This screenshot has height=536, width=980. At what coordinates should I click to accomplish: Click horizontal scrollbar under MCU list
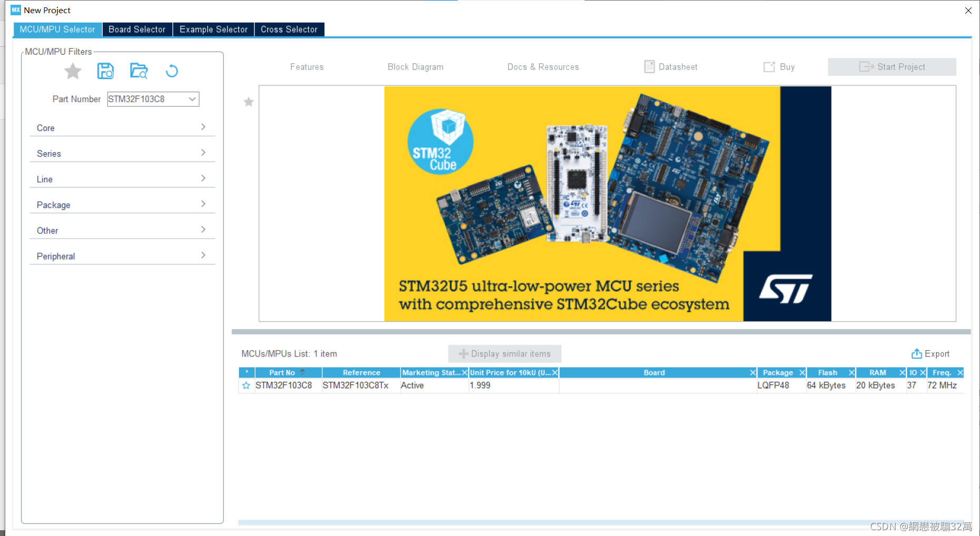[601, 523]
